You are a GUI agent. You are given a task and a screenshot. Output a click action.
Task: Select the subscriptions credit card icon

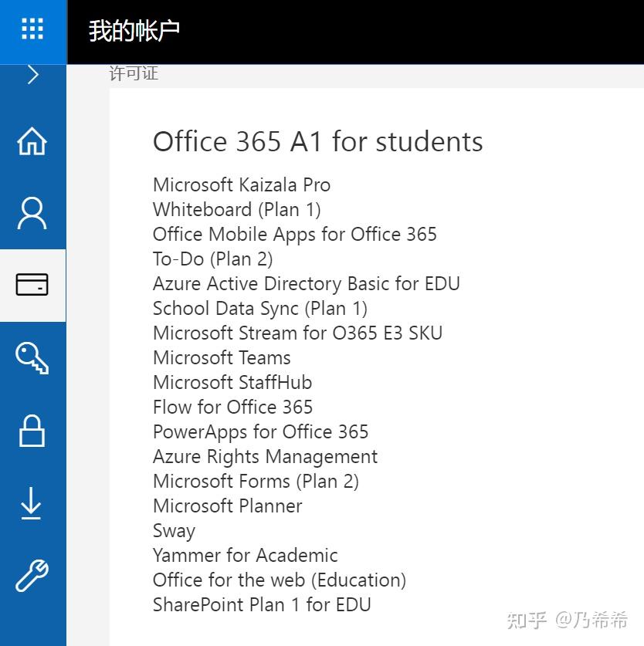[x=32, y=285]
